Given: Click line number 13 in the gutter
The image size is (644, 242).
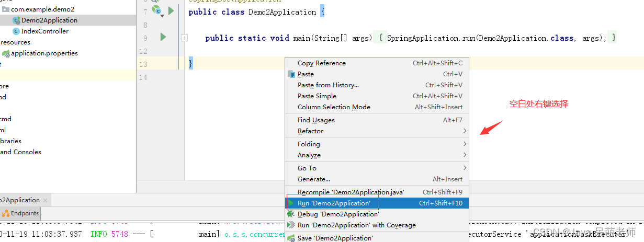Looking at the screenshot, I should [x=143, y=64].
